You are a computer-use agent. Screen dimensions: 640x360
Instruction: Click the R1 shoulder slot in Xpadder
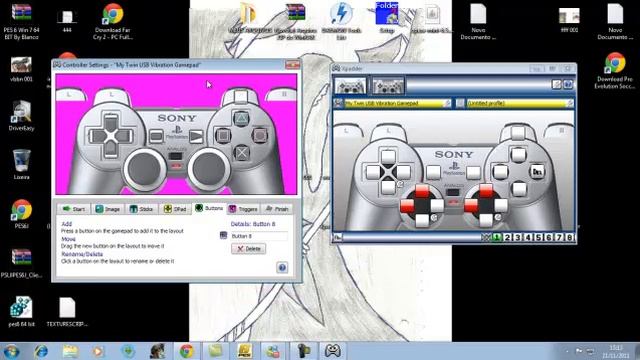(518, 133)
